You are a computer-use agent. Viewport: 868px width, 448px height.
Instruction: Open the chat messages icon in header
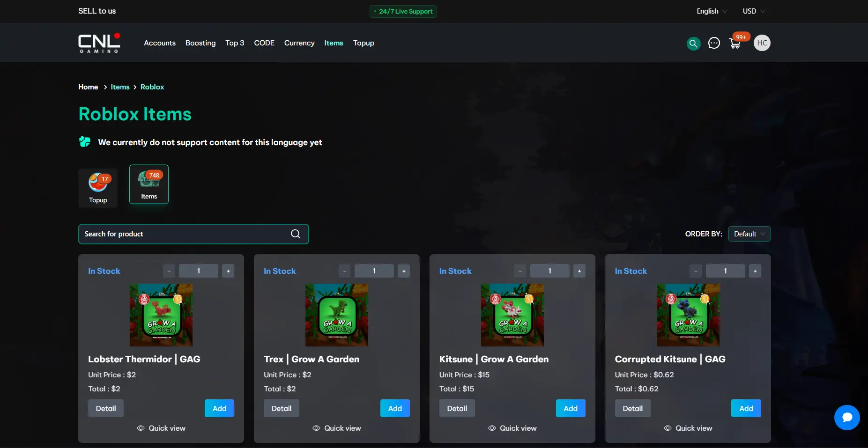(x=714, y=43)
